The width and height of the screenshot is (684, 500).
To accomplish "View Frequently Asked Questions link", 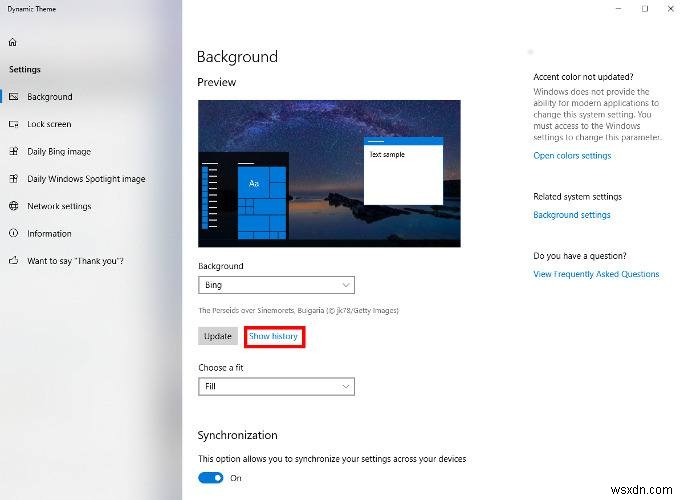I will pyautogui.click(x=596, y=274).
